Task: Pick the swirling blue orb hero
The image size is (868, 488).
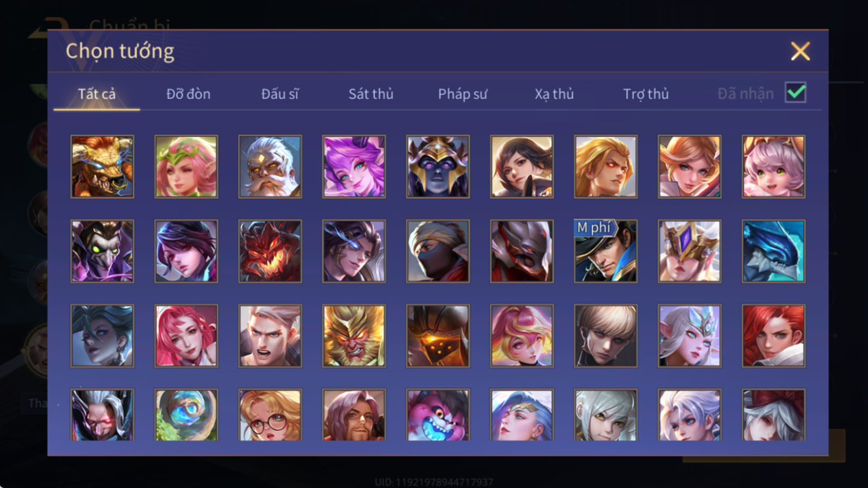Action: (x=186, y=415)
